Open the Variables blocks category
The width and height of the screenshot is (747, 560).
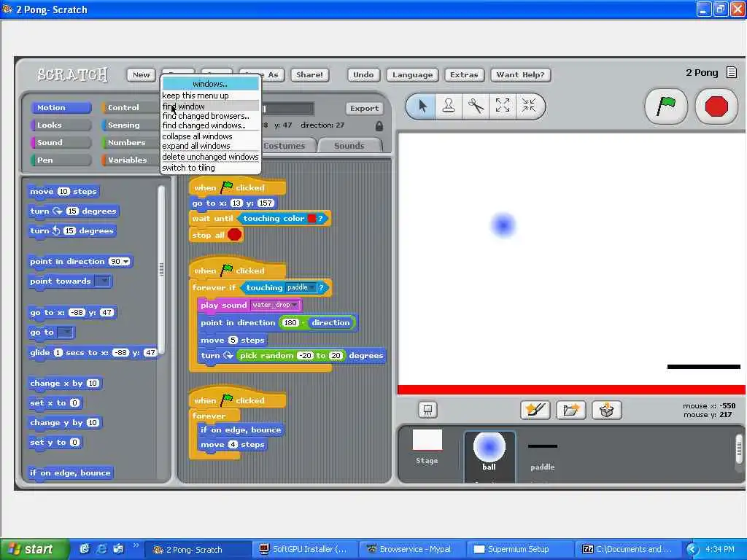pos(131,160)
